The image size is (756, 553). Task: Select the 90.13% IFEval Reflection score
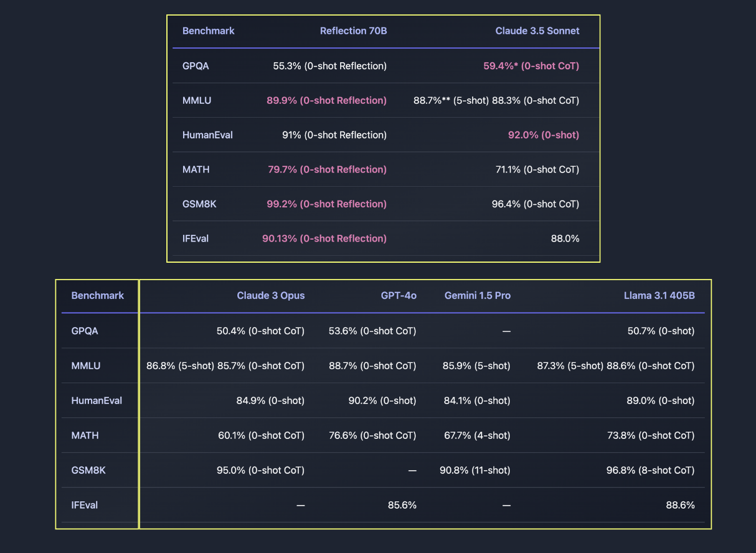324,239
